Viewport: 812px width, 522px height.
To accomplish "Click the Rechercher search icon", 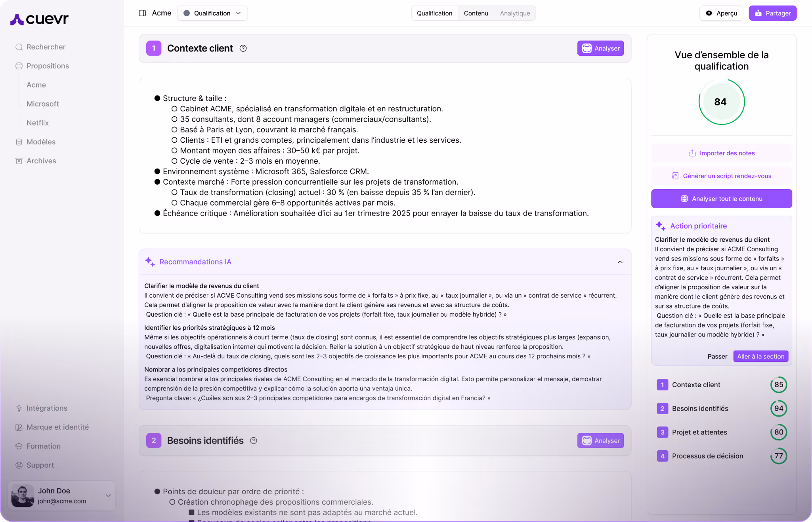I will [19, 47].
